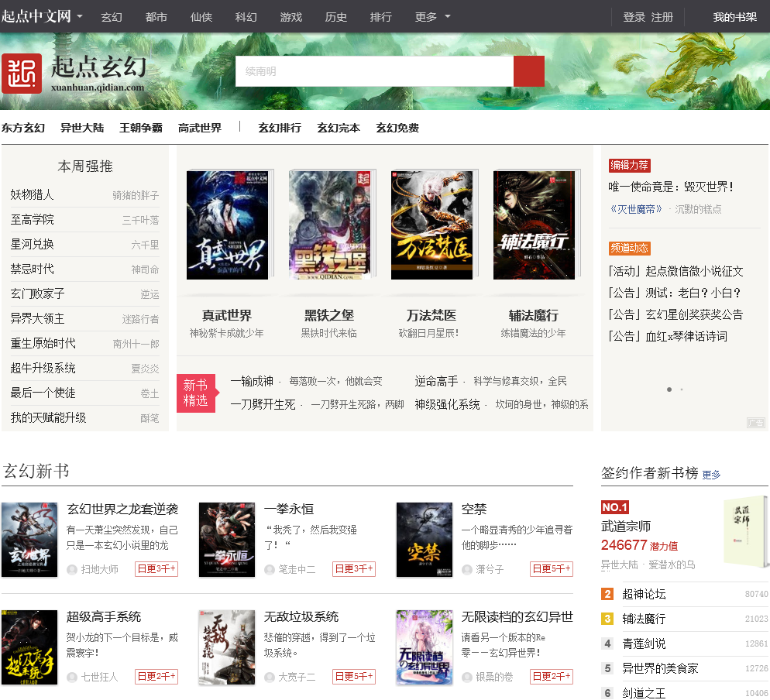Image resolution: width=770 pixels, height=700 pixels.
Task: Click the 无敌垃圾系统 cover thumbnail
Action: (227, 647)
